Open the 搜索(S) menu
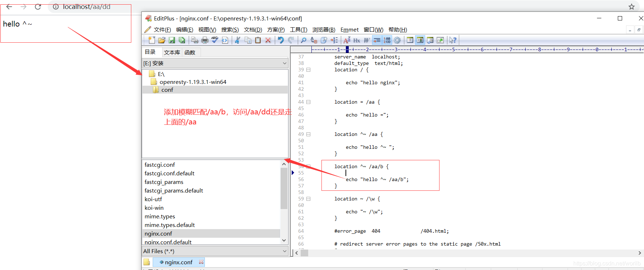 coord(230,30)
